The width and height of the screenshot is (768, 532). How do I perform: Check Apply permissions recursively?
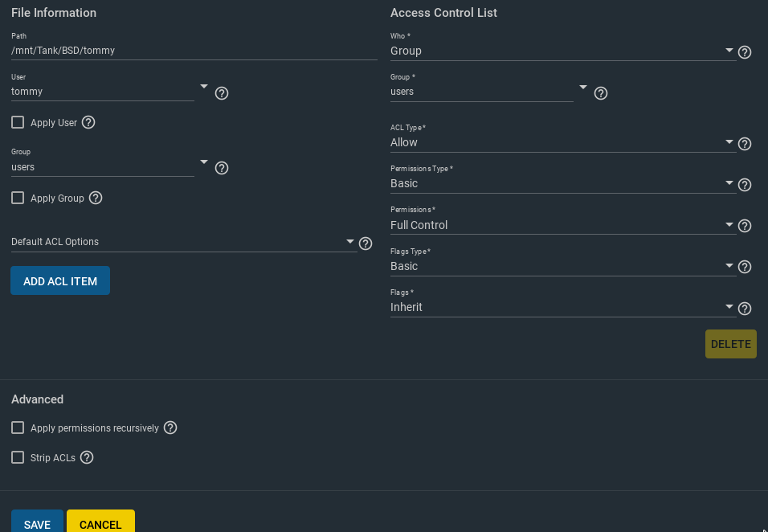18,428
